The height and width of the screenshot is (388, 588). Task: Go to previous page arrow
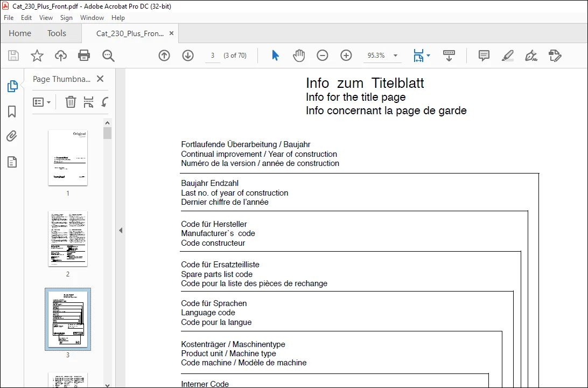coord(164,56)
